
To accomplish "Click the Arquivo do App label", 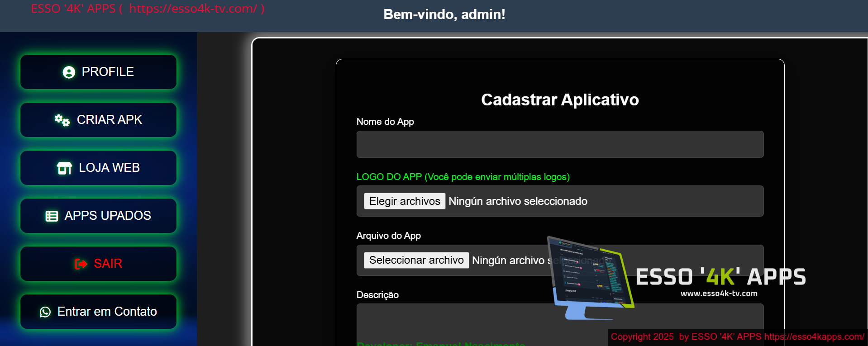I will click(x=389, y=236).
